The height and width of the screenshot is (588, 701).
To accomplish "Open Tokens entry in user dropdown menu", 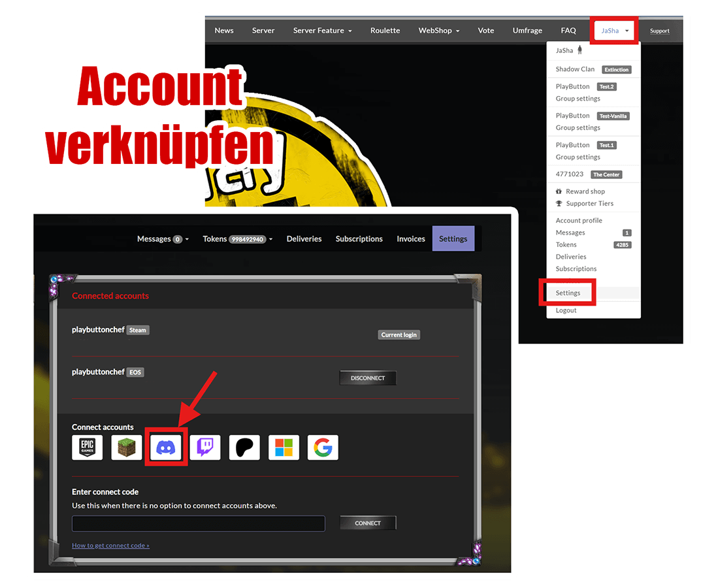I will (593, 244).
